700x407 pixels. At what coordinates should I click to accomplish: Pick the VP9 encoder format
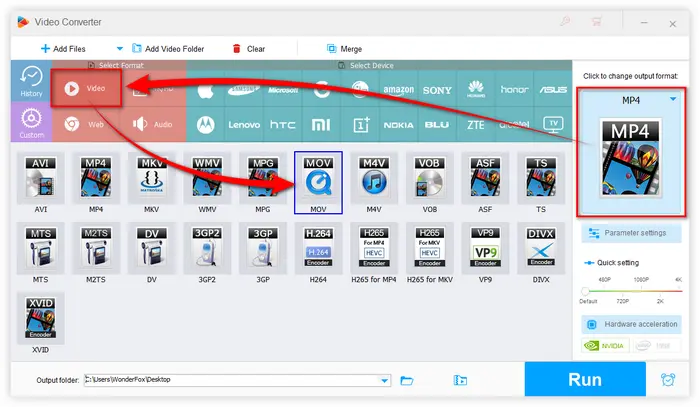(485, 248)
